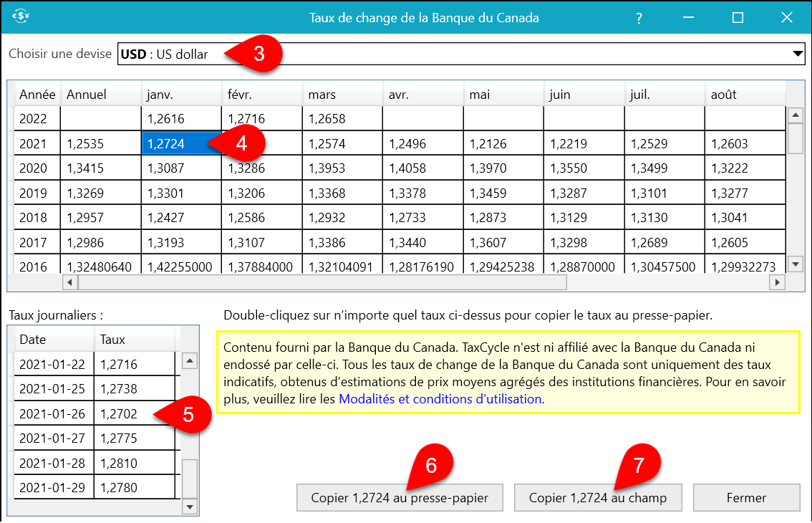Click the juil. column header
Viewport: 812px width, 523px height.
coord(664,95)
